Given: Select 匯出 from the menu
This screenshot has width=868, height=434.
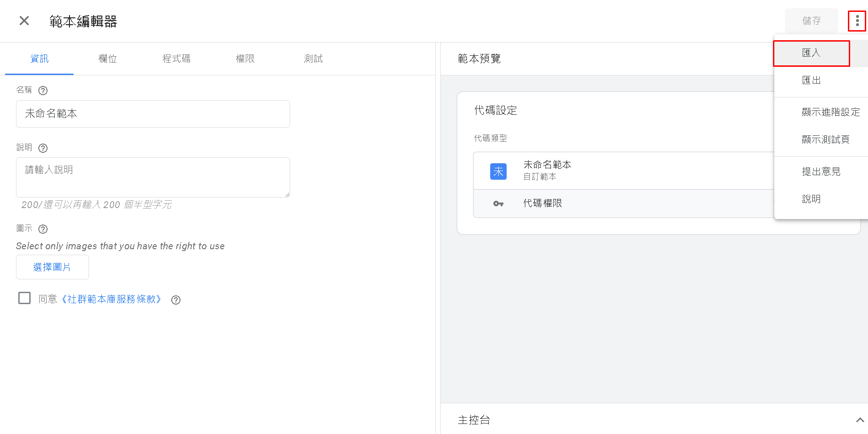Looking at the screenshot, I should pos(821,80).
